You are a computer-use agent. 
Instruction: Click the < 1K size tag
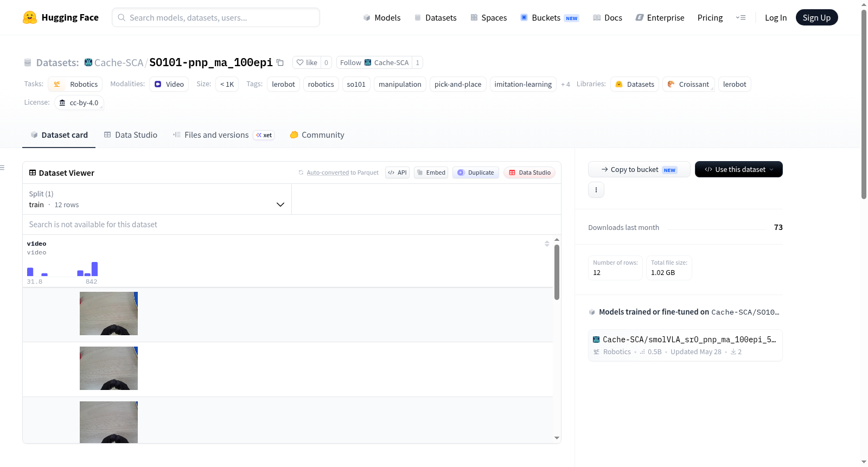(227, 84)
